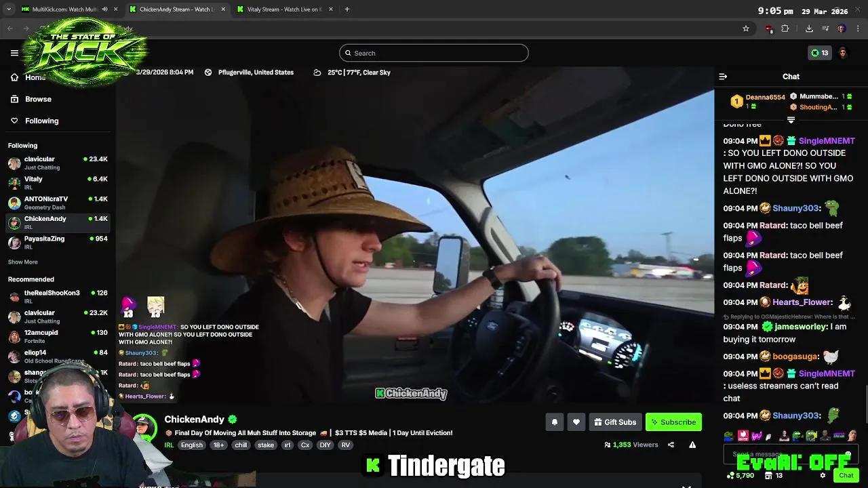
Task: Click the Home icon in the sidebar
Action: (14, 77)
